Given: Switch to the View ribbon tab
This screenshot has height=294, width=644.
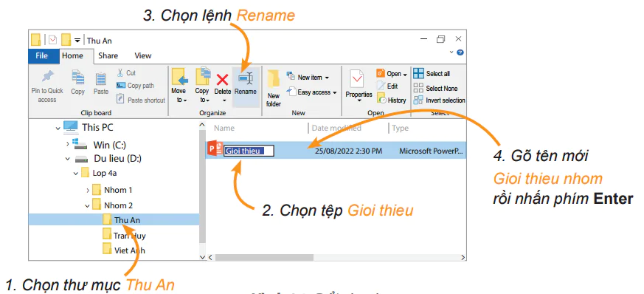Looking at the screenshot, I should coord(143,55).
